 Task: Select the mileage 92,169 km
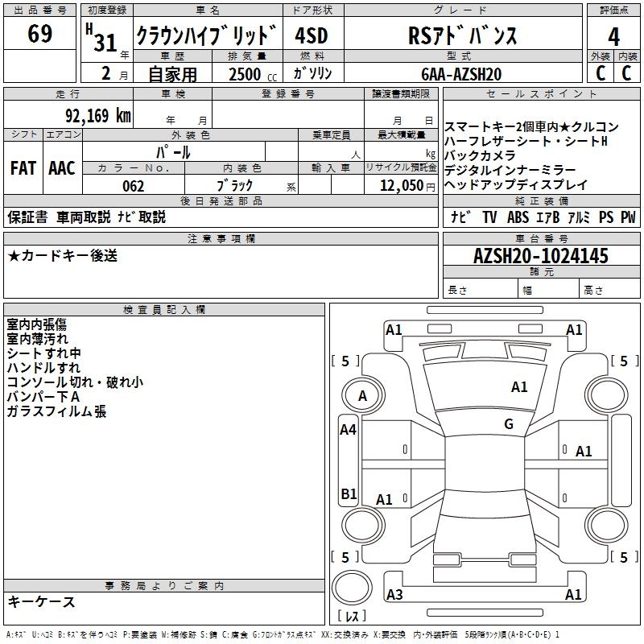pyautogui.click(x=98, y=116)
